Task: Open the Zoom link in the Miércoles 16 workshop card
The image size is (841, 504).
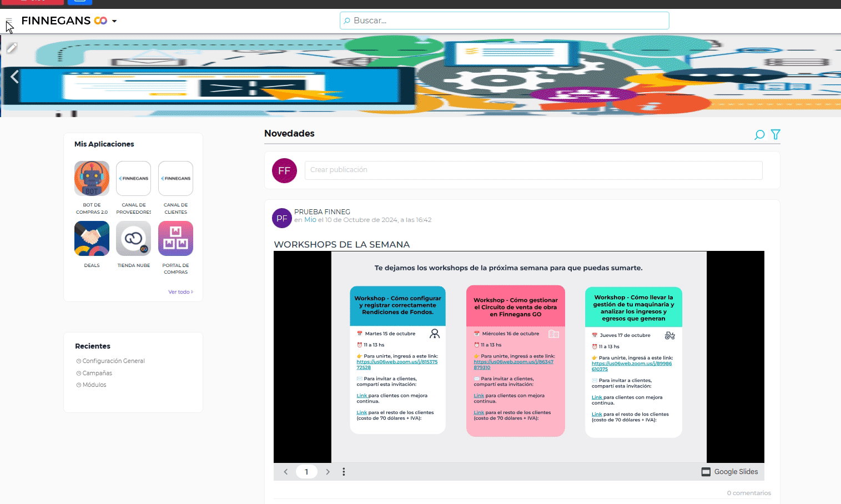Action: (513, 364)
